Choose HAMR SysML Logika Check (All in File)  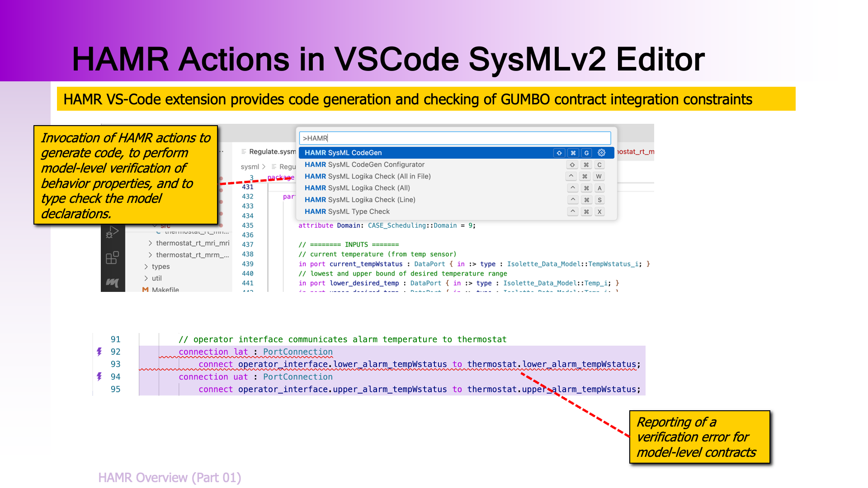point(367,176)
